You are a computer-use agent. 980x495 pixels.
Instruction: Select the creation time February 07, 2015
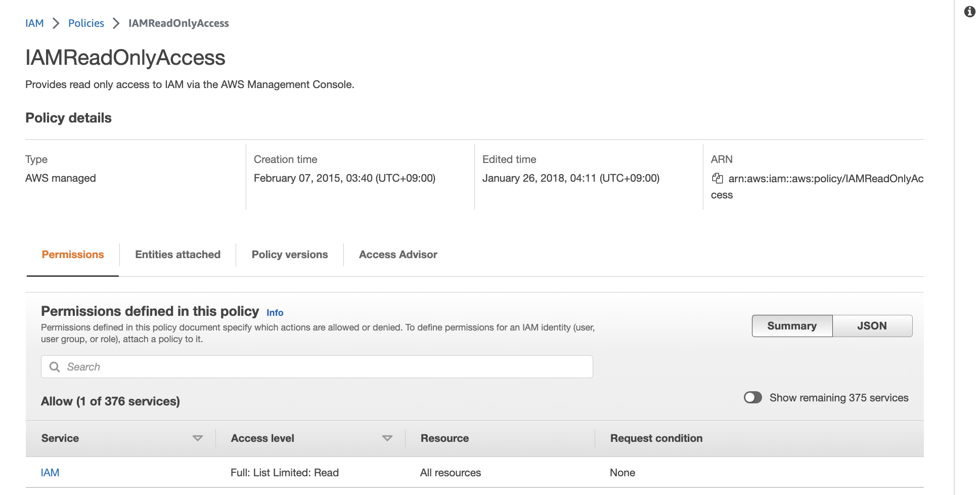pos(344,178)
